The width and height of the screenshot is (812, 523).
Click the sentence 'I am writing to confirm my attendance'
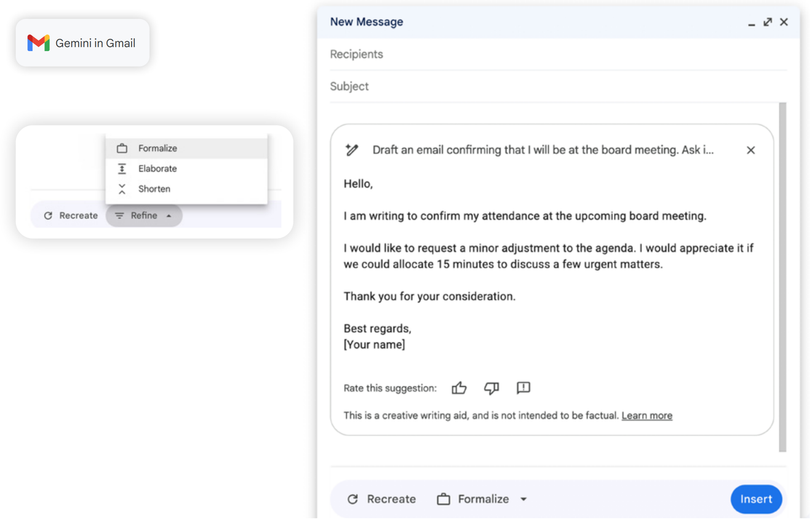[525, 216]
